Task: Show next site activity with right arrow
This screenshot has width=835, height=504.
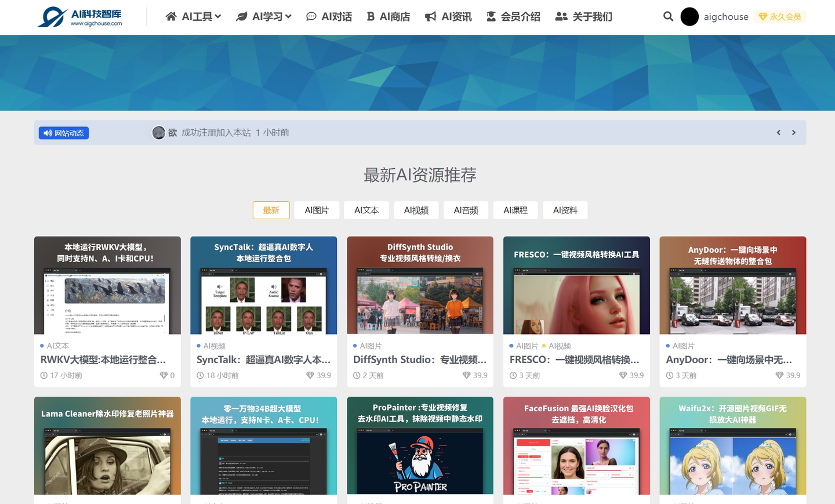Action: 794,133
